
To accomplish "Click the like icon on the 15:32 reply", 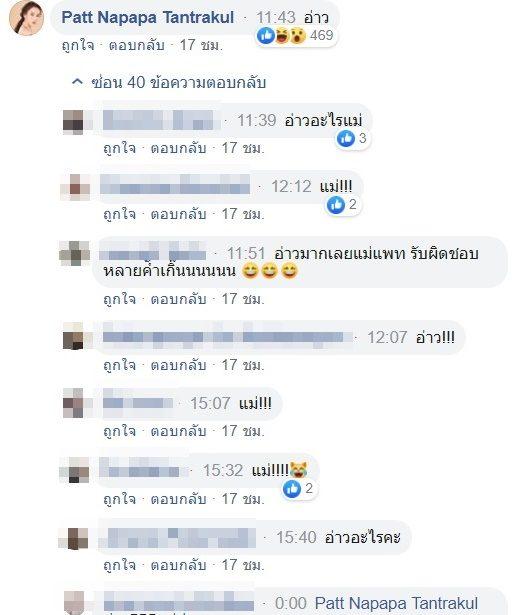I will [x=292, y=489].
